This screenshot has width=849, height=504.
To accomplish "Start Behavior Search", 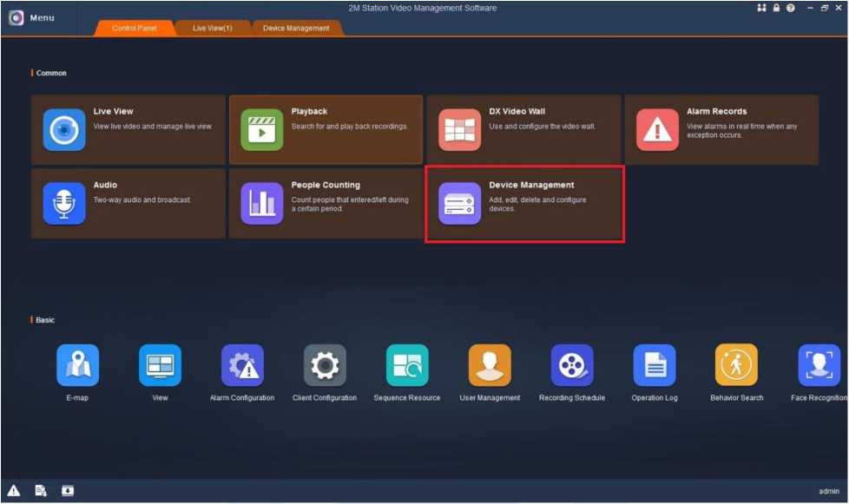I will tap(736, 365).
